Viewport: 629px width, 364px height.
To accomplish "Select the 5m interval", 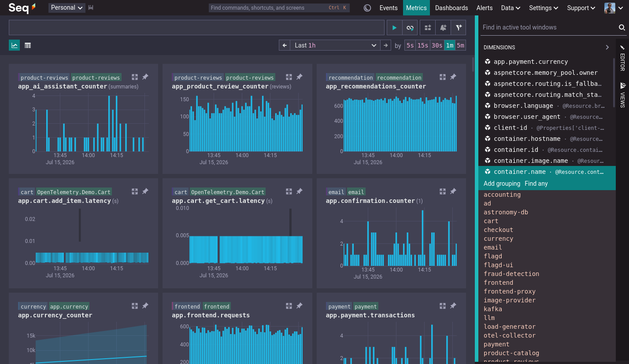I will 460,45.
